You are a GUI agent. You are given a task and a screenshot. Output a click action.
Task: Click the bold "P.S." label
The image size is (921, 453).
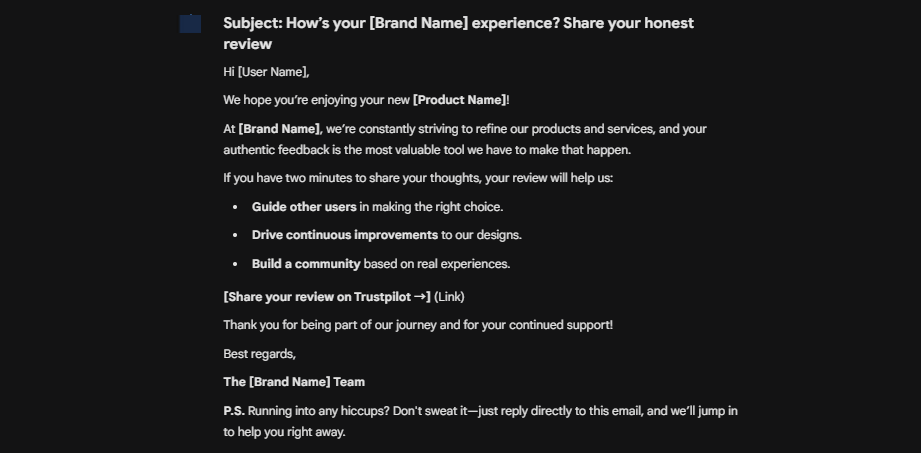point(234,411)
